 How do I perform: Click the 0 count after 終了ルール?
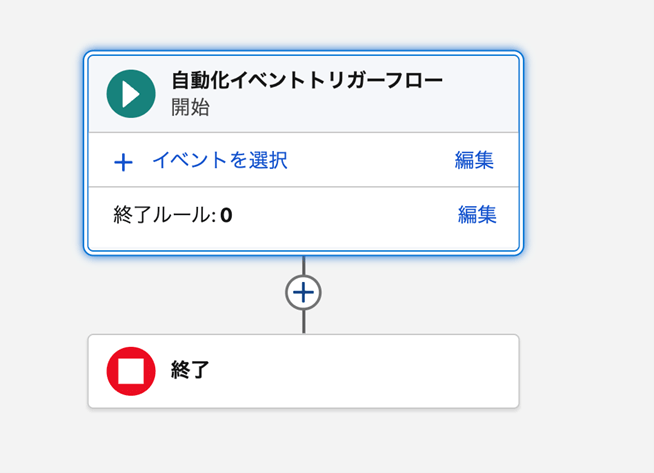226,214
